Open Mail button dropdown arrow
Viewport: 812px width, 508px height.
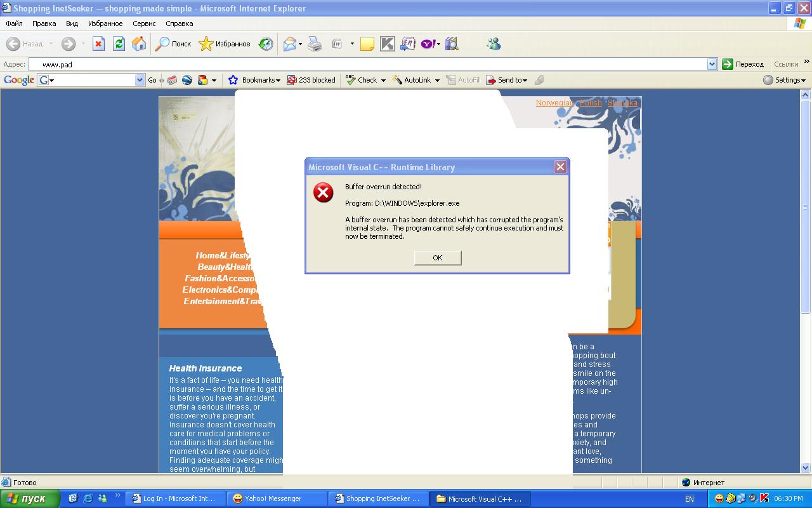[x=301, y=44]
